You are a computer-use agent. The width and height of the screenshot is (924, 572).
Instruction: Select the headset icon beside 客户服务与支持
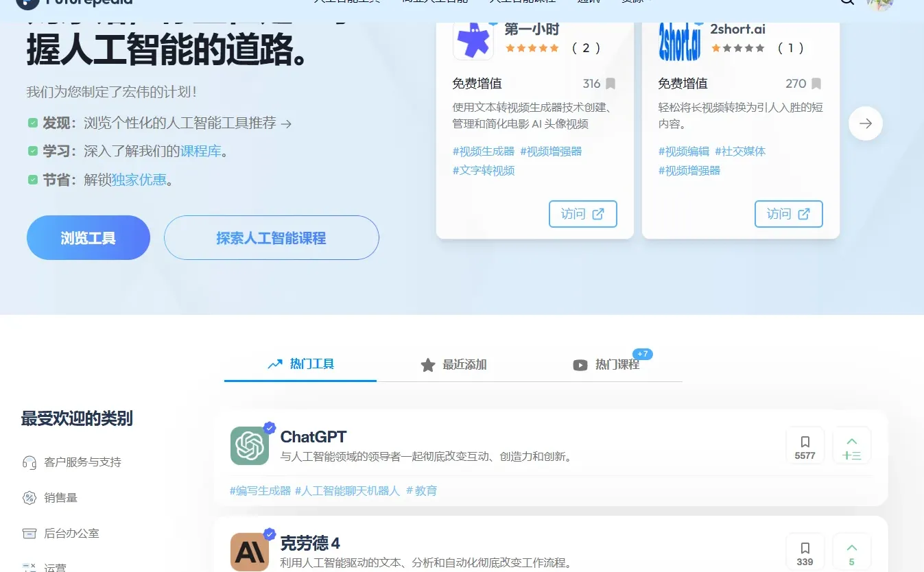click(x=27, y=462)
